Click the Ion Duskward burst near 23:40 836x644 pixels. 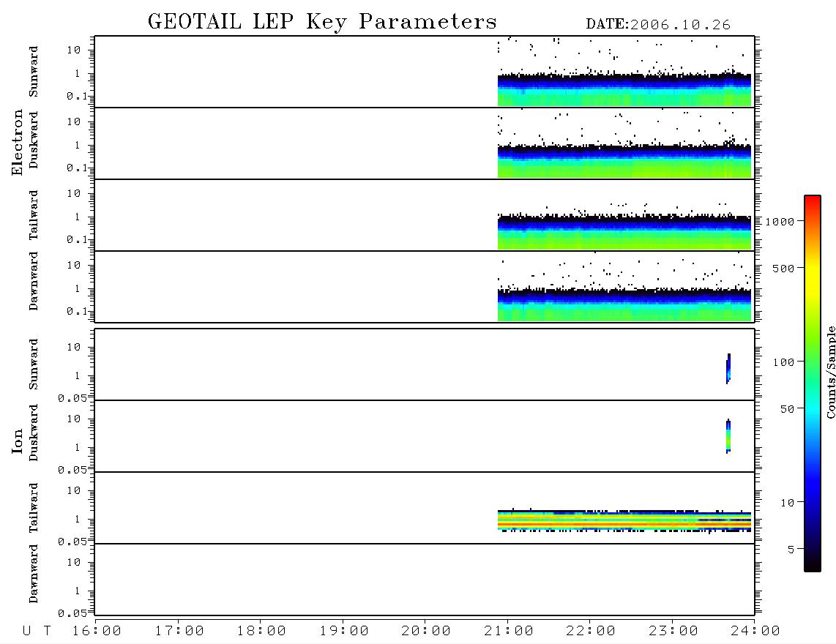click(728, 437)
